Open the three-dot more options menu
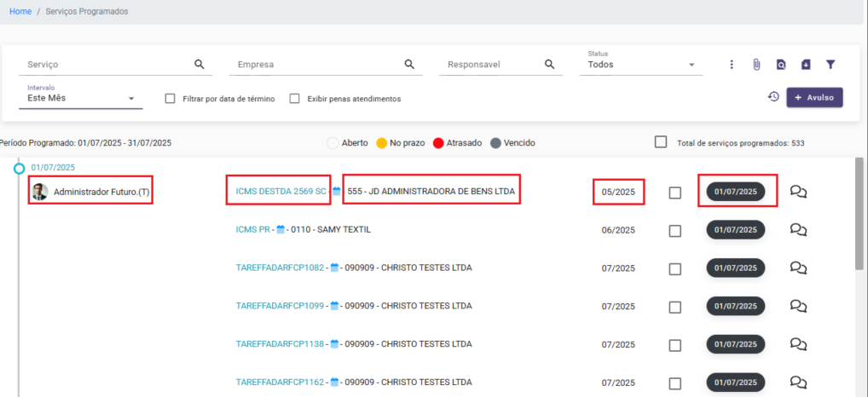Image resolution: width=868 pixels, height=397 pixels. 731,65
